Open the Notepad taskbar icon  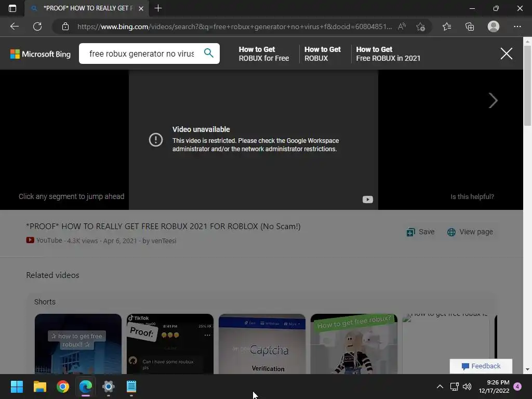point(131,387)
